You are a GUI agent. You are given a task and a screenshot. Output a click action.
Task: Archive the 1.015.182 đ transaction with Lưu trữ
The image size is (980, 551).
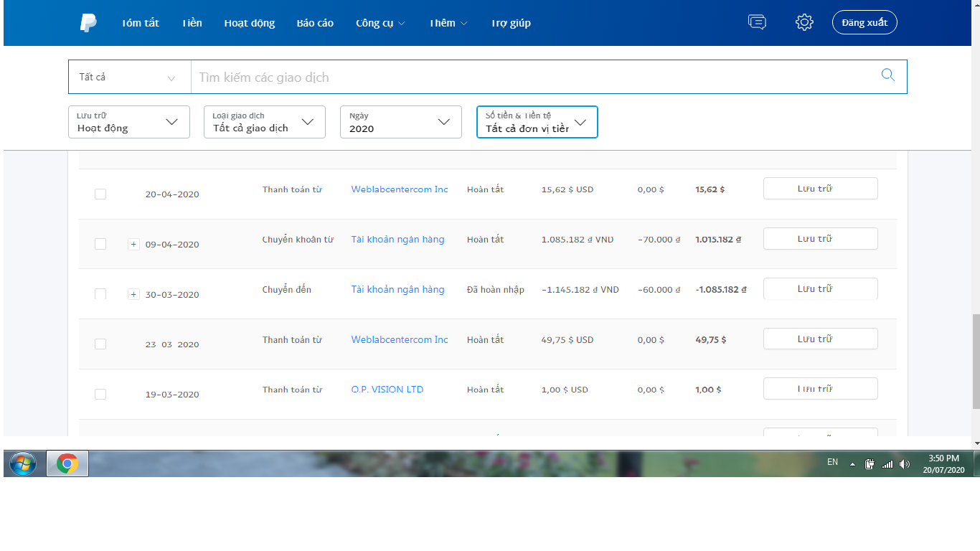[820, 239]
